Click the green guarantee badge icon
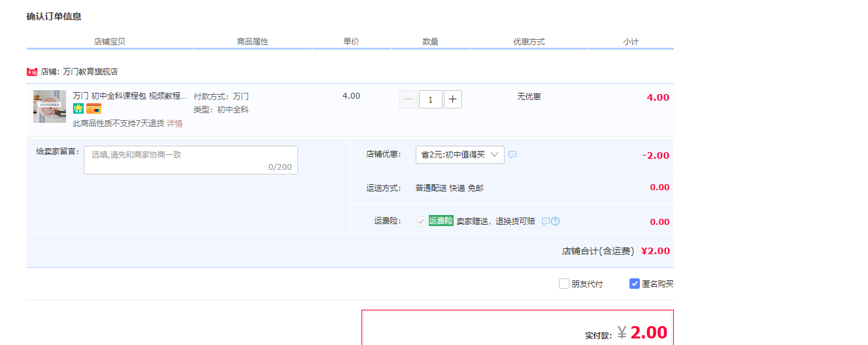The width and height of the screenshot is (868, 345). pos(78,108)
